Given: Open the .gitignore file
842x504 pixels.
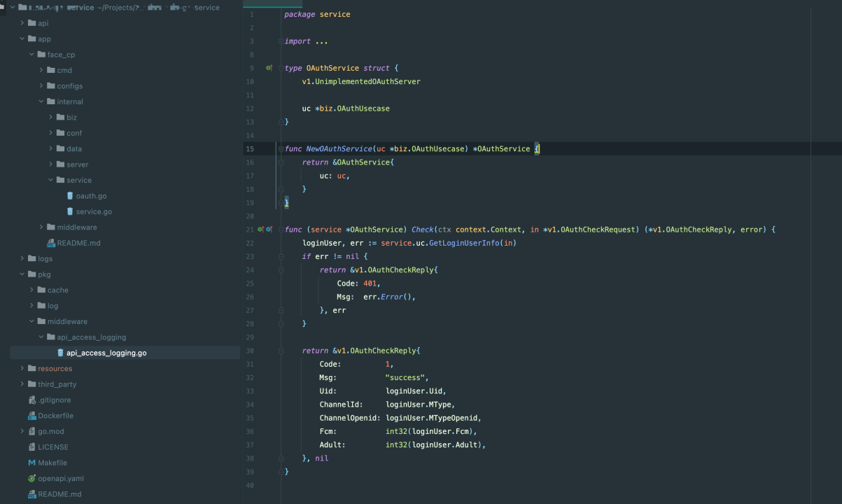Looking at the screenshot, I should (x=54, y=400).
